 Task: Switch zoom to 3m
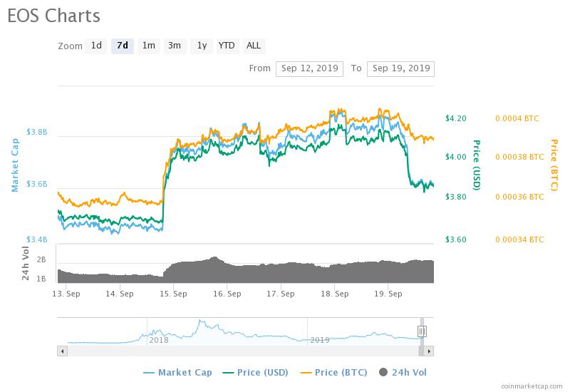(x=175, y=46)
